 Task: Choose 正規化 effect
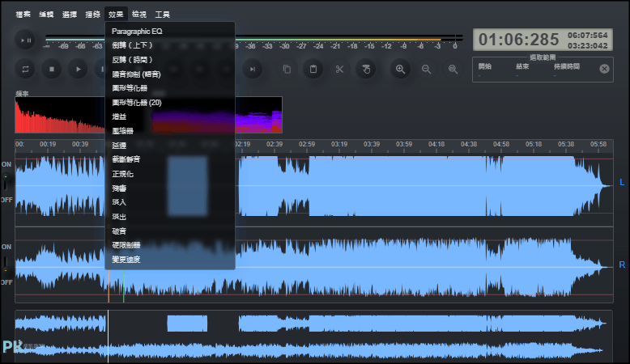tap(170, 174)
